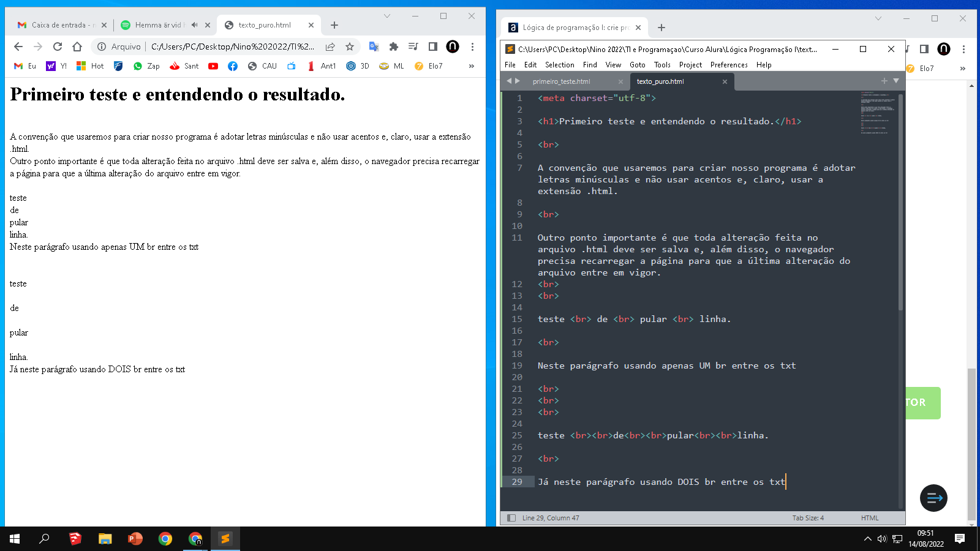
Task: Share this page from the address bar
Action: tap(330, 47)
